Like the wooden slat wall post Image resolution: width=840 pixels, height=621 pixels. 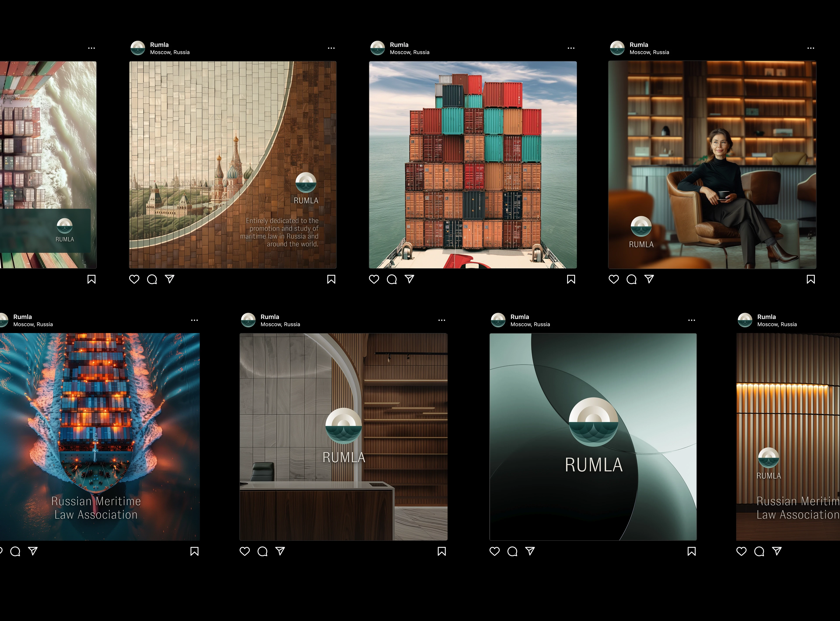[741, 551]
